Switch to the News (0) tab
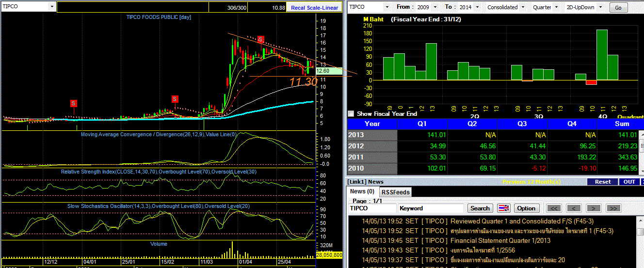 (363, 191)
